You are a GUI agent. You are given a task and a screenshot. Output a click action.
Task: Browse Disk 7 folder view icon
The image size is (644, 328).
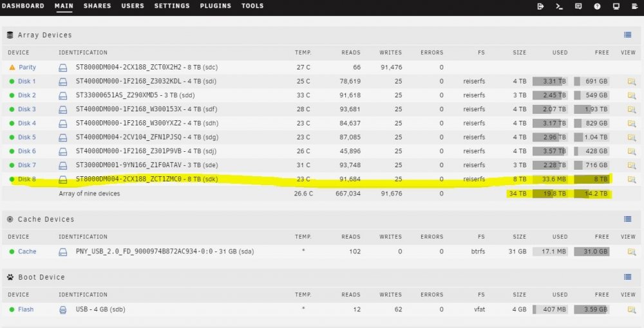(x=631, y=165)
